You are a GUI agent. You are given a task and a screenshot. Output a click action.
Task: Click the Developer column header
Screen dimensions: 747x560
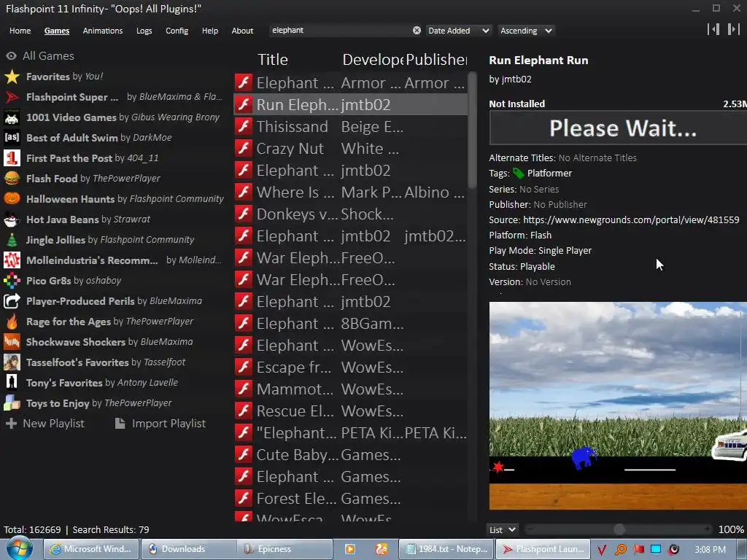pos(373,60)
